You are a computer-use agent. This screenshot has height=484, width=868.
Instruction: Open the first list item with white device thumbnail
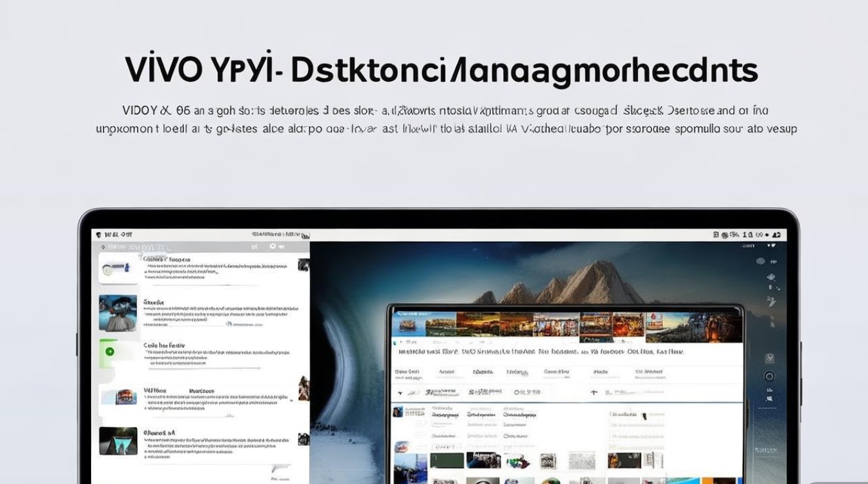click(118, 268)
